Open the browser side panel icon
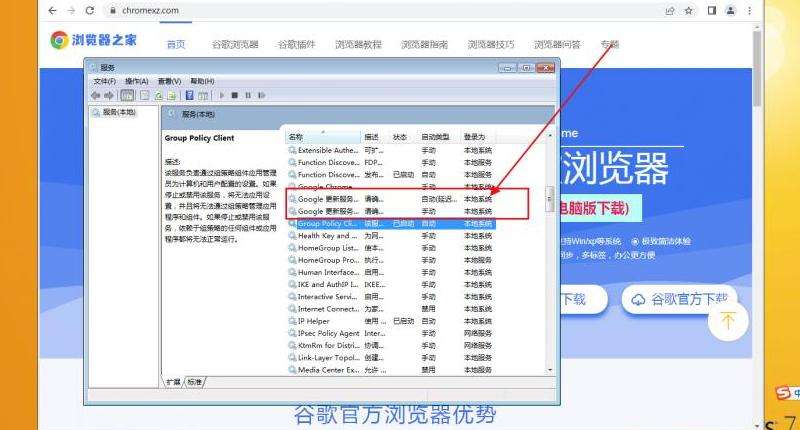 tap(712, 10)
